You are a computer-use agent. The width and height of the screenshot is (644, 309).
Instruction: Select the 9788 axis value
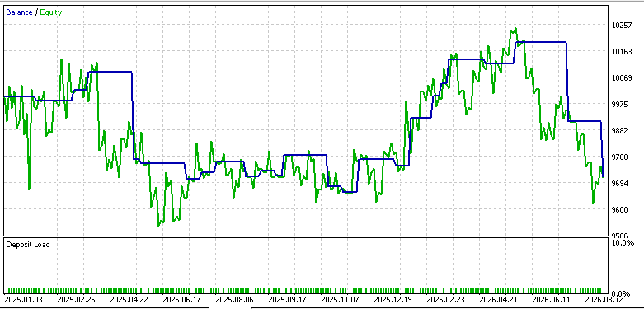pyautogui.click(x=620, y=157)
